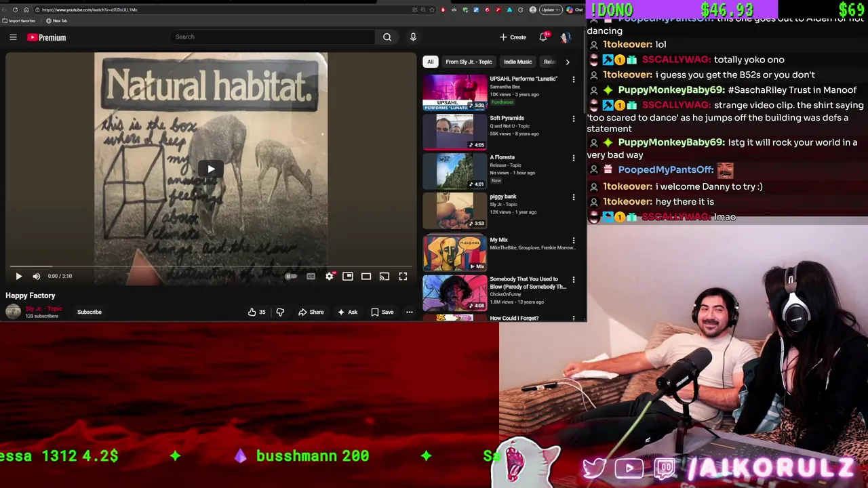Save video to a playlist
The image size is (868, 488).
[382, 312]
